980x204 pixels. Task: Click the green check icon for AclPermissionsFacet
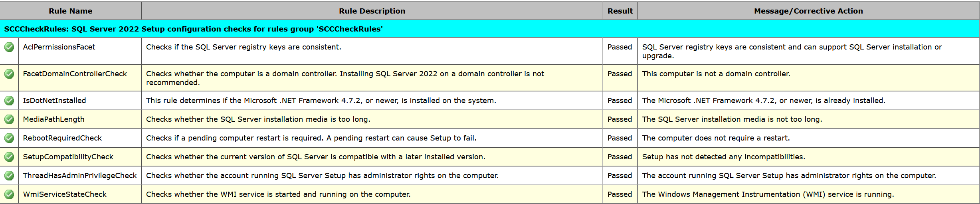(9, 47)
